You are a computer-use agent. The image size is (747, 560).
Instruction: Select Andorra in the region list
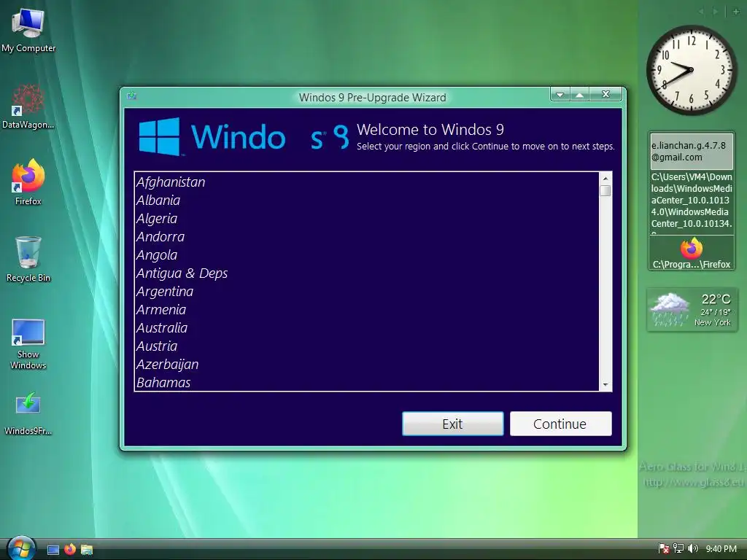pyautogui.click(x=366, y=237)
